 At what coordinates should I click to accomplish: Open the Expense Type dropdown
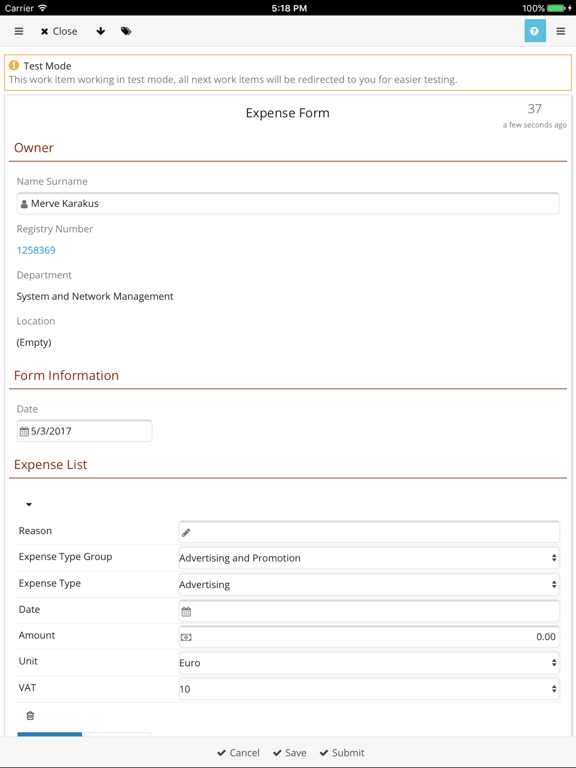coord(369,584)
